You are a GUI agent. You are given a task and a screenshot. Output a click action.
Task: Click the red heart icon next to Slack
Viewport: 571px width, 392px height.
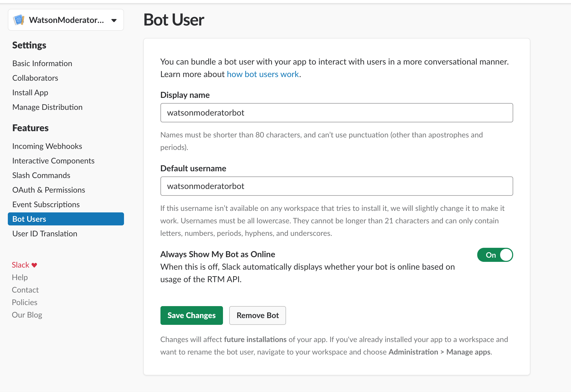click(34, 265)
